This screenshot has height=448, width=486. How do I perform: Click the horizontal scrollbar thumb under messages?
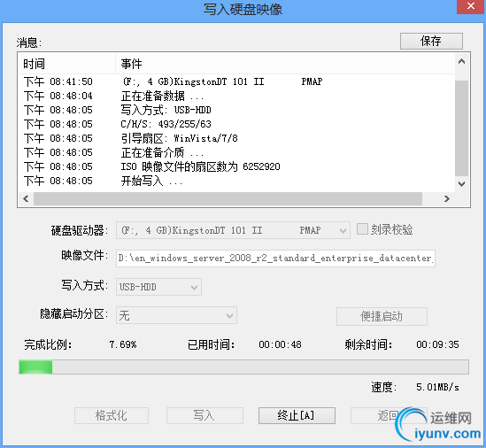tap(228, 198)
